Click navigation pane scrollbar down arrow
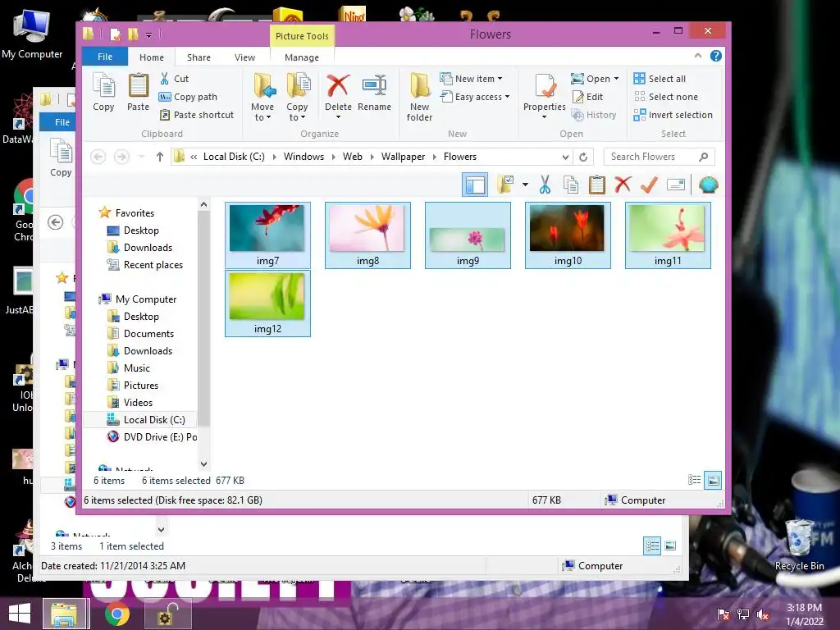 [x=203, y=464]
